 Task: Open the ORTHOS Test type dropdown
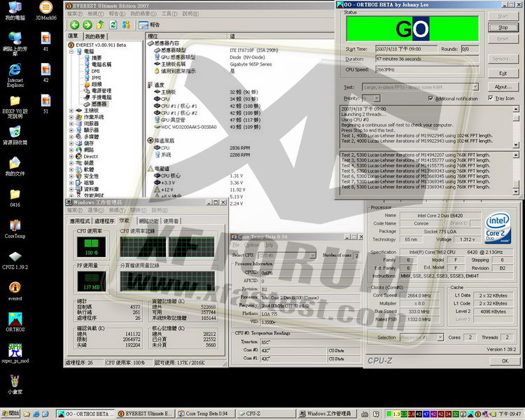475,87
